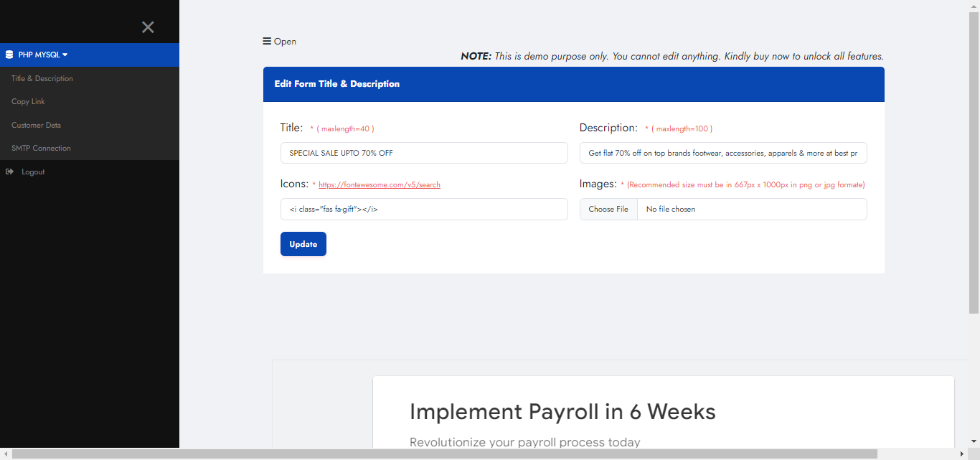Expand the PHP MYSQL dropdown caret
This screenshot has height=460, width=980.
[x=63, y=54]
